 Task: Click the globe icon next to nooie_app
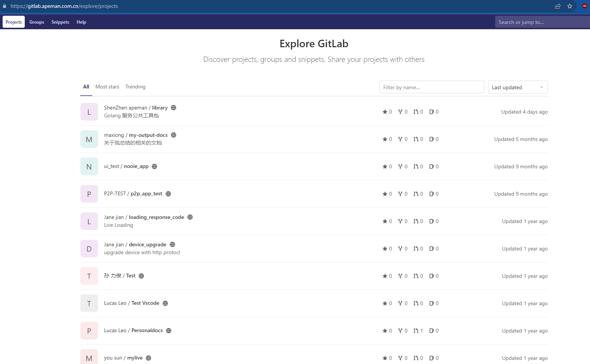pyautogui.click(x=154, y=166)
